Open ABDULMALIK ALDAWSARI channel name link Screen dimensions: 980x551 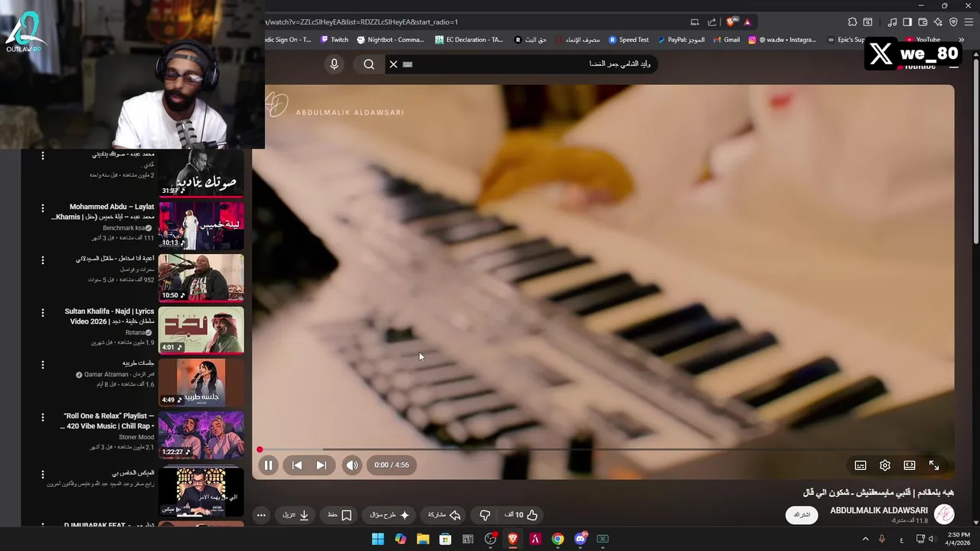coord(879,510)
